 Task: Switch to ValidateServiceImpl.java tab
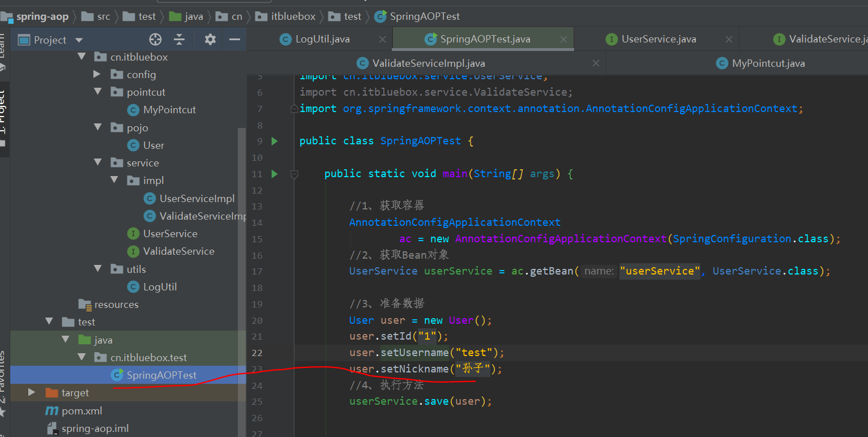[x=429, y=63]
